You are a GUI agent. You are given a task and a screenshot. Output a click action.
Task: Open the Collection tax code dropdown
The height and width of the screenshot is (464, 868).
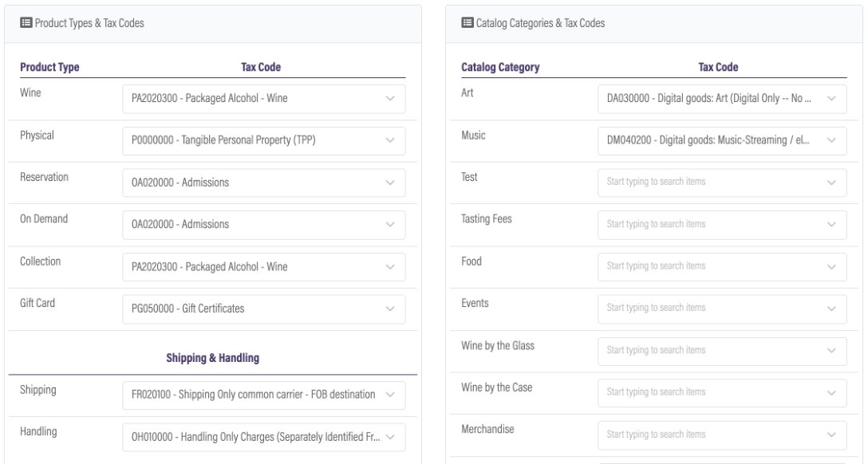coord(263,267)
